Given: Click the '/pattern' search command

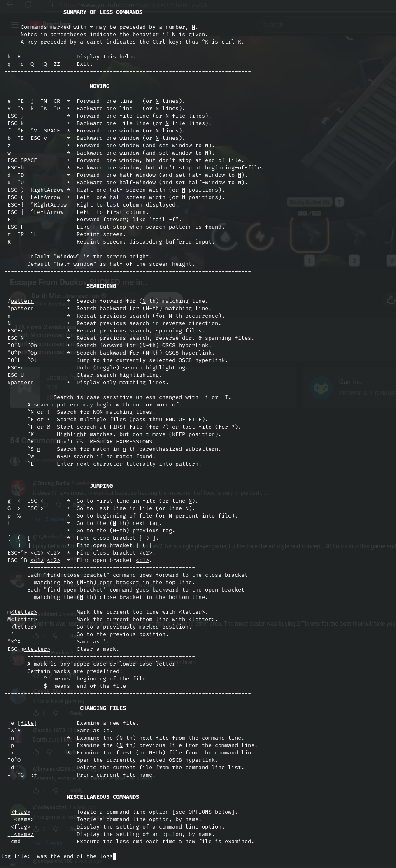Looking at the screenshot, I should pos(21,301).
